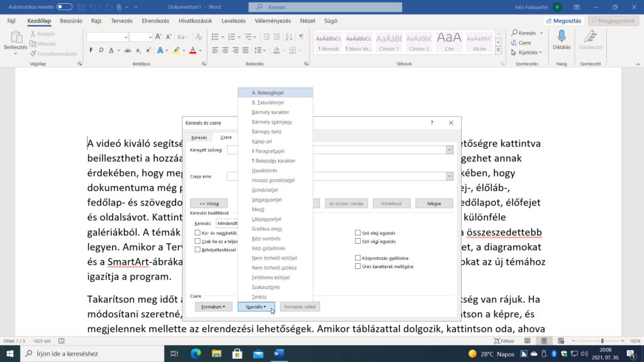Open the Keresés direction Mindenütt dropdown
The width and height of the screenshot is (644, 362).
(x=227, y=223)
